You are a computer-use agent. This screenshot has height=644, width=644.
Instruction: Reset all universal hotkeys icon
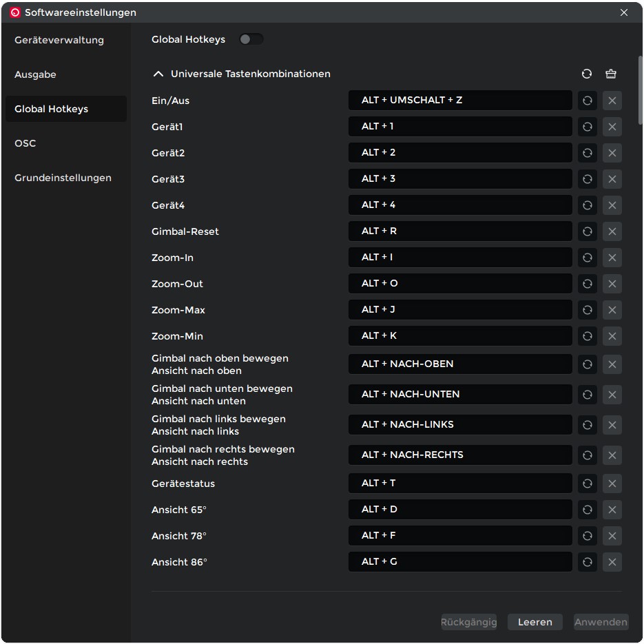587,74
